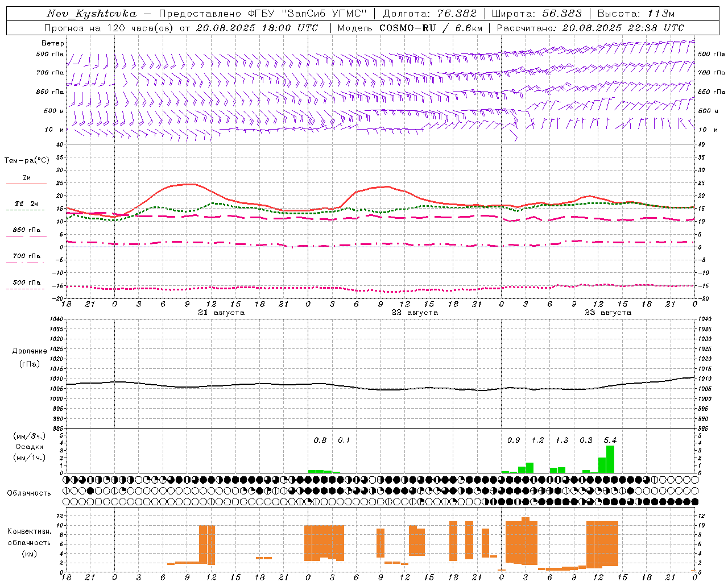
Task: Click the 1.2 precipitation total
Action: tap(537, 440)
